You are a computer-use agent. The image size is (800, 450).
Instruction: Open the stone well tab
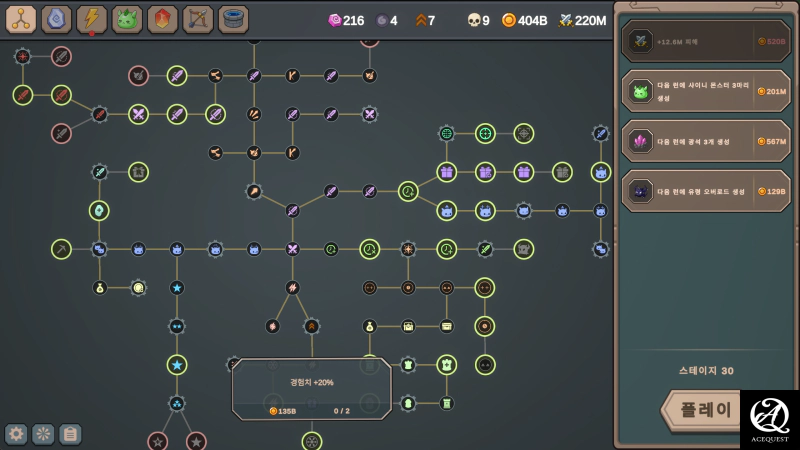pos(233,19)
